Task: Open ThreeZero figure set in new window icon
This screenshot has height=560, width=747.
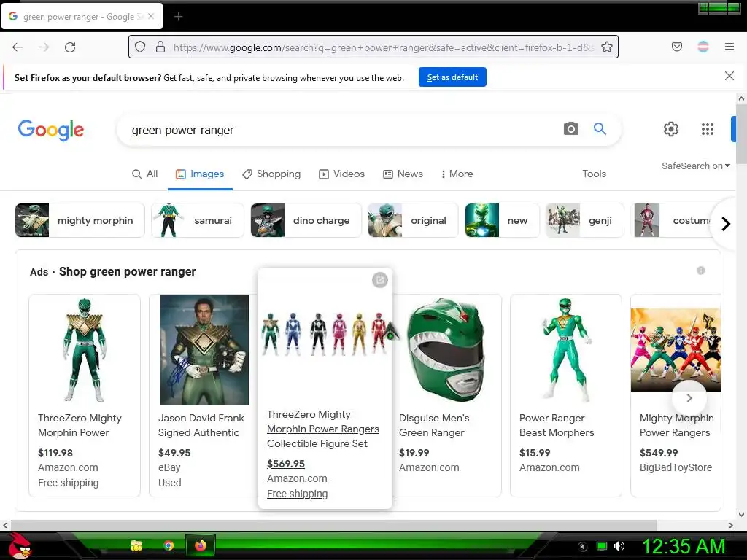Action: pyautogui.click(x=379, y=280)
